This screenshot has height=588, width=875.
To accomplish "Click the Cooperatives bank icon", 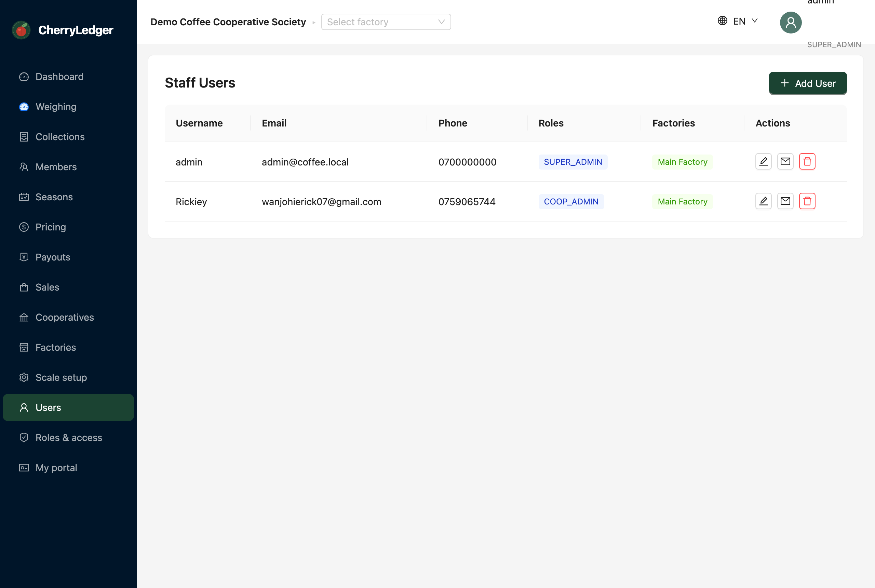I will pyautogui.click(x=24, y=317).
